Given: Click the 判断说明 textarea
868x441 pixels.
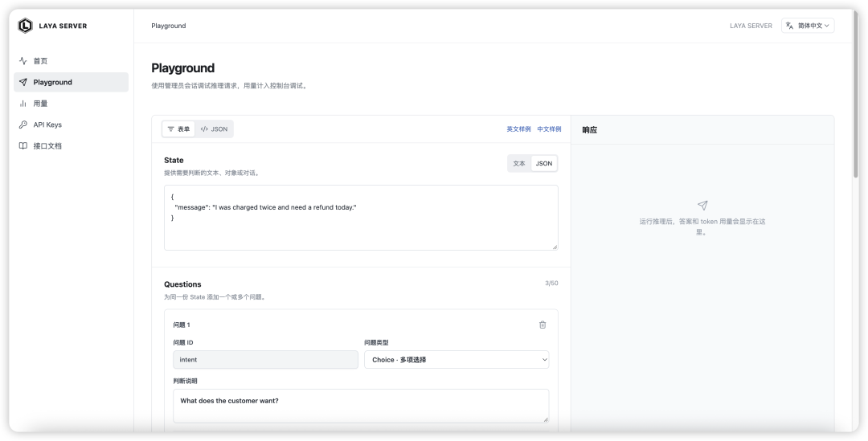Looking at the screenshot, I should 361,406.
